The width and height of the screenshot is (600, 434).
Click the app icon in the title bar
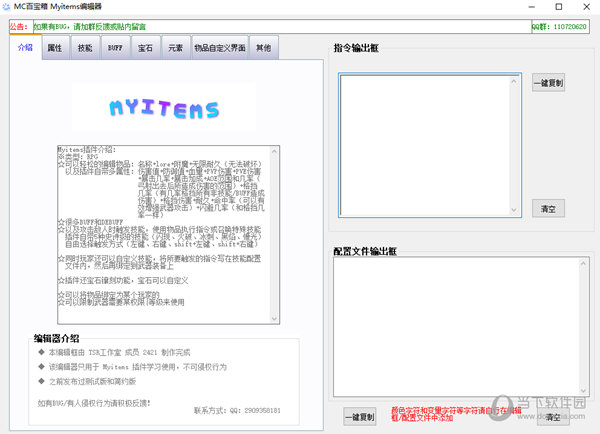(6, 7)
